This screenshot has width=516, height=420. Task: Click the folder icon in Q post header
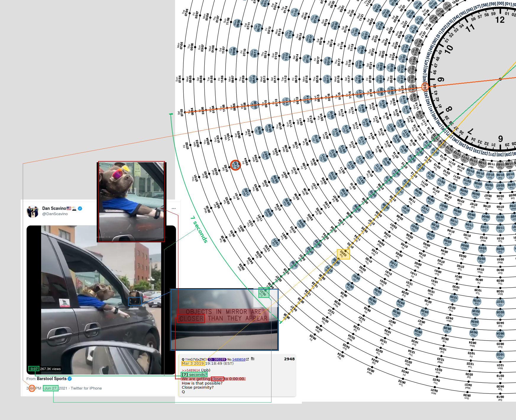[x=253, y=359]
